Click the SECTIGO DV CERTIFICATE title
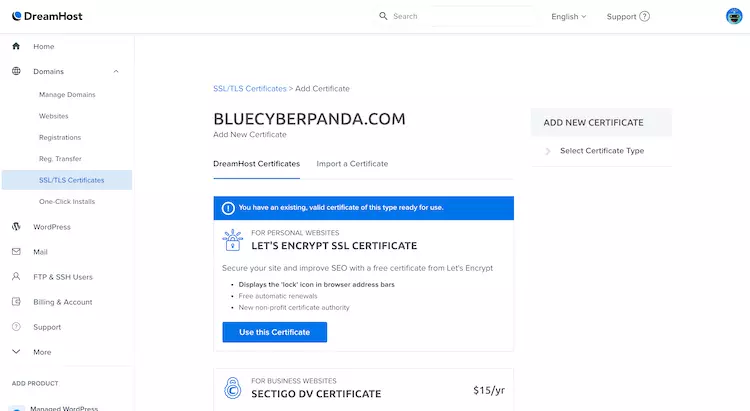Image resolution: width=750 pixels, height=411 pixels. point(316,394)
